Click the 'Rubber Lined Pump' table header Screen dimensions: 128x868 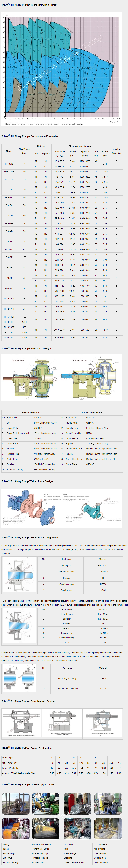click(x=92, y=412)
